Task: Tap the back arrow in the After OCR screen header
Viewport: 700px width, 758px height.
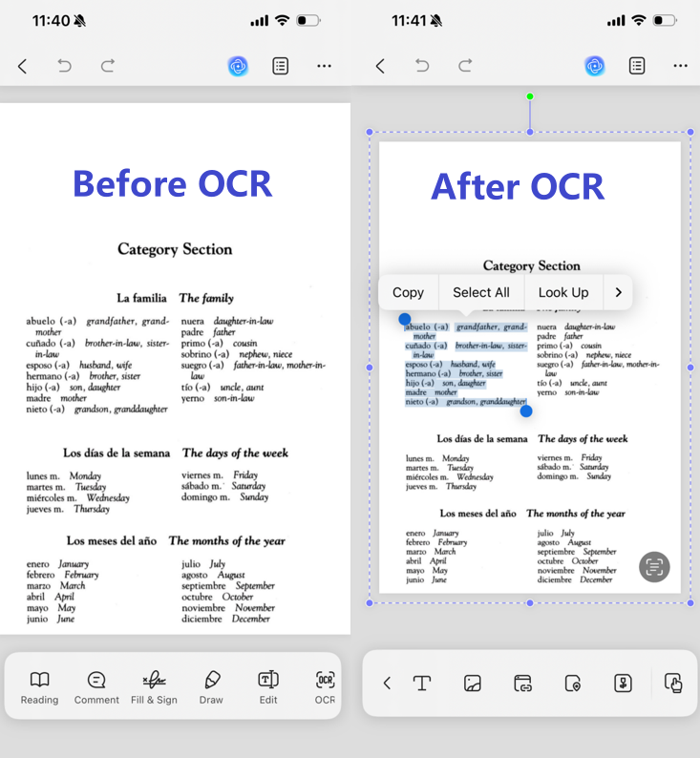Action: pos(380,66)
